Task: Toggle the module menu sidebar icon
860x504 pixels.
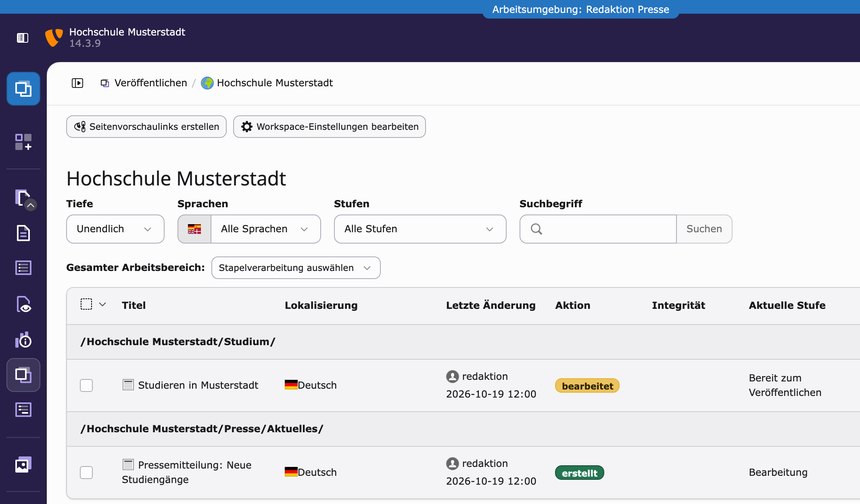Action: point(22,38)
